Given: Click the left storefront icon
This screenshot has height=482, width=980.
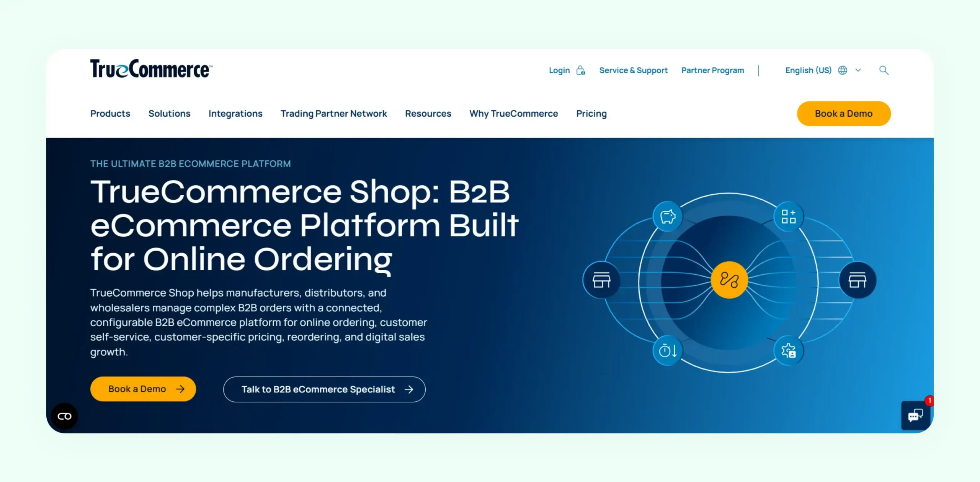Looking at the screenshot, I should pyautogui.click(x=601, y=280).
